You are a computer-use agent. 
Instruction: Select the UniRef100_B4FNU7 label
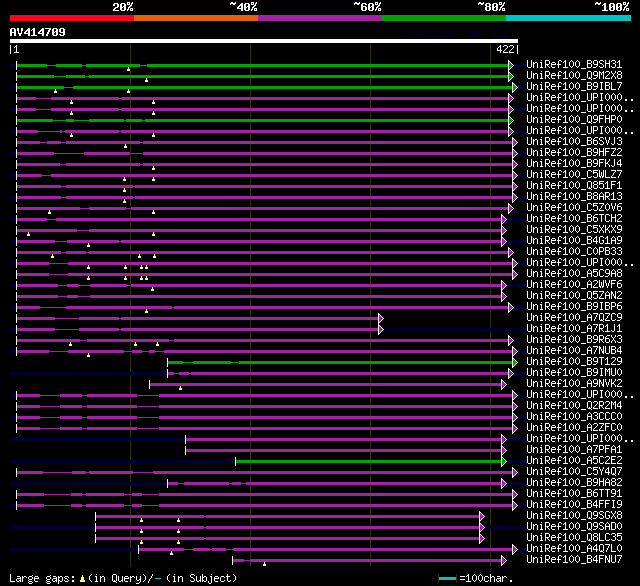[x=574, y=560]
